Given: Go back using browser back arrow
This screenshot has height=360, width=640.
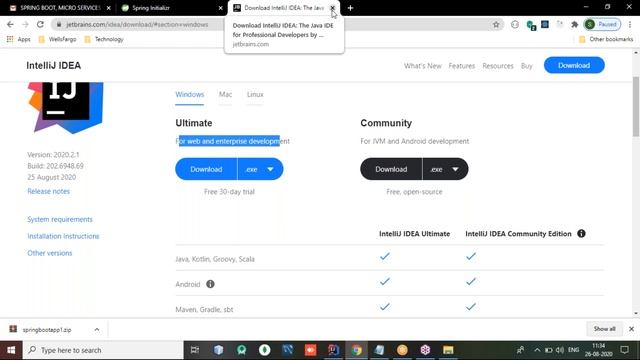Looking at the screenshot, I should (x=10, y=24).
